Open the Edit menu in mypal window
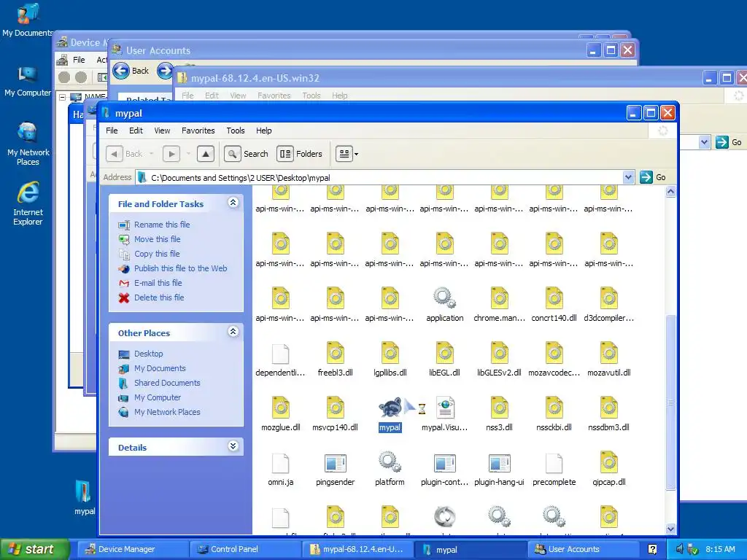The image size is (747, 560). 136,131
